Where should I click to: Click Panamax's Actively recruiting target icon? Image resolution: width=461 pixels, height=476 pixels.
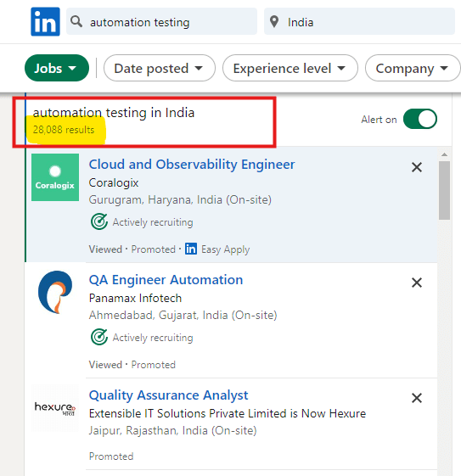(x=99, y=337)
